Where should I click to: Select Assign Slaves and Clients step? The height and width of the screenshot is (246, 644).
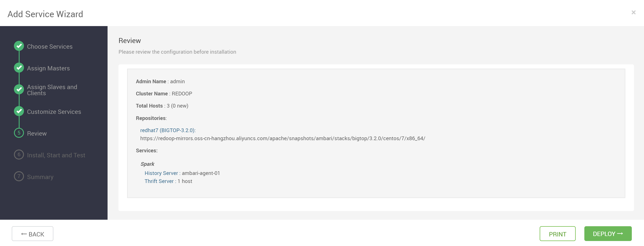click(52, 90)
